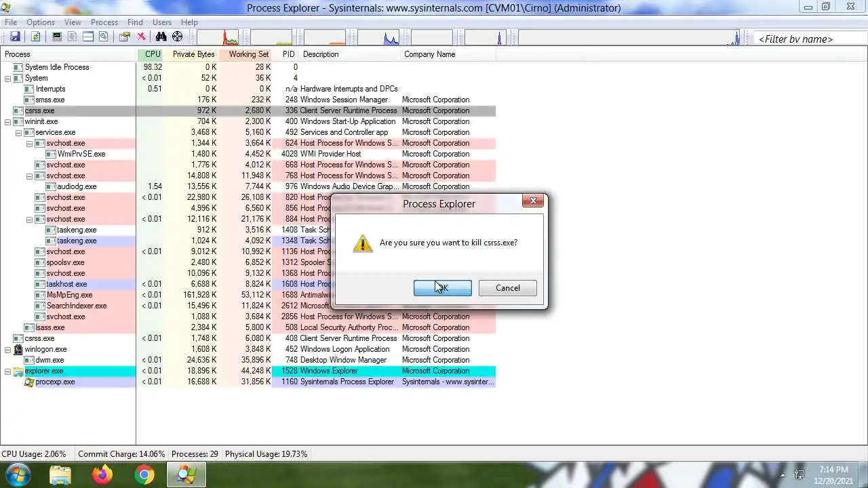Image resolution: width=868 pixels, height=488 pixels.
Task: Collapse the winlogon.exe tree node
Action: pos(7,349)
